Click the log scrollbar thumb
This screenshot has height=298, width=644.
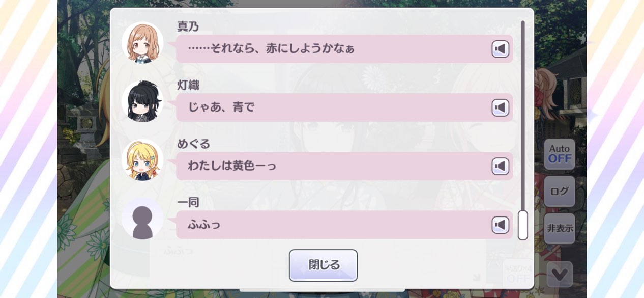(522, 225)
